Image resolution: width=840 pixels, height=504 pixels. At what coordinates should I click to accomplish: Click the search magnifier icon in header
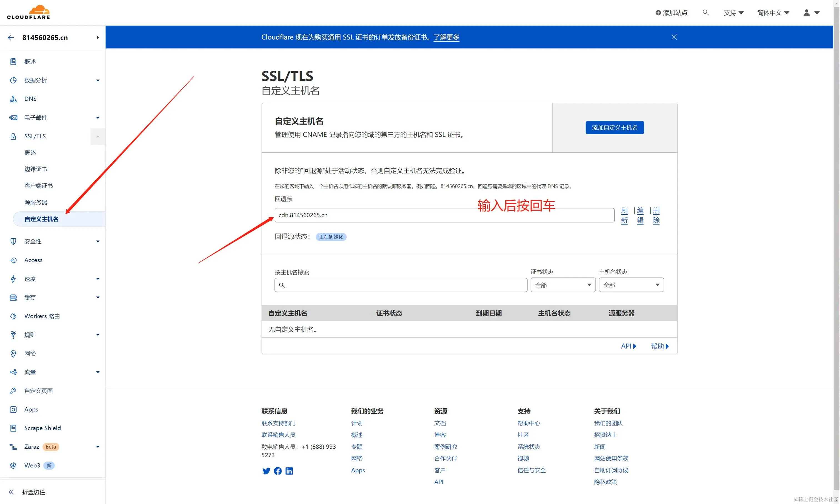point(705,12)
